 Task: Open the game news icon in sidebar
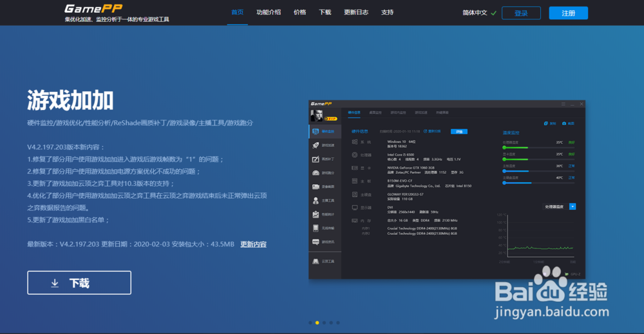[x=316, y=242]
